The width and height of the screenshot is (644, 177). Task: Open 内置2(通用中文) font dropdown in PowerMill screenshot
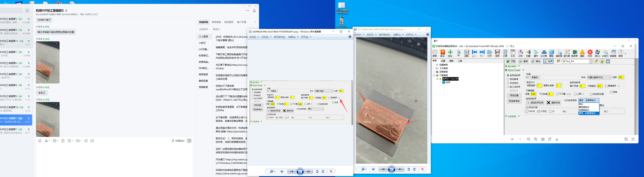click(599, 77)
